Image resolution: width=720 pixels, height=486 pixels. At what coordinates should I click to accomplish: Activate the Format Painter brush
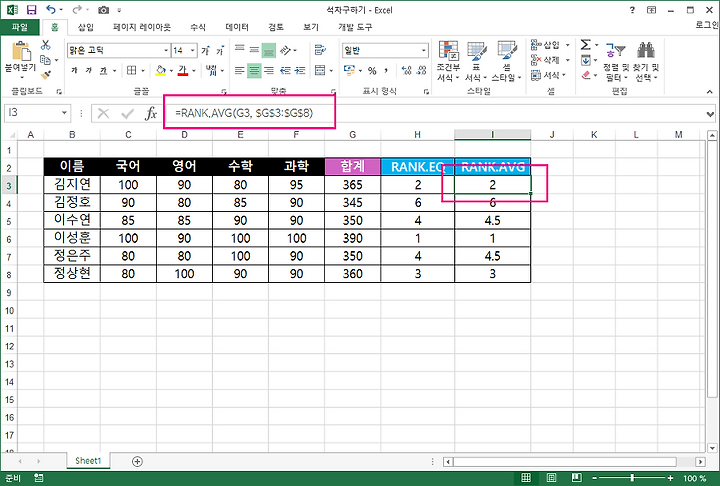[x=45, y=74]
